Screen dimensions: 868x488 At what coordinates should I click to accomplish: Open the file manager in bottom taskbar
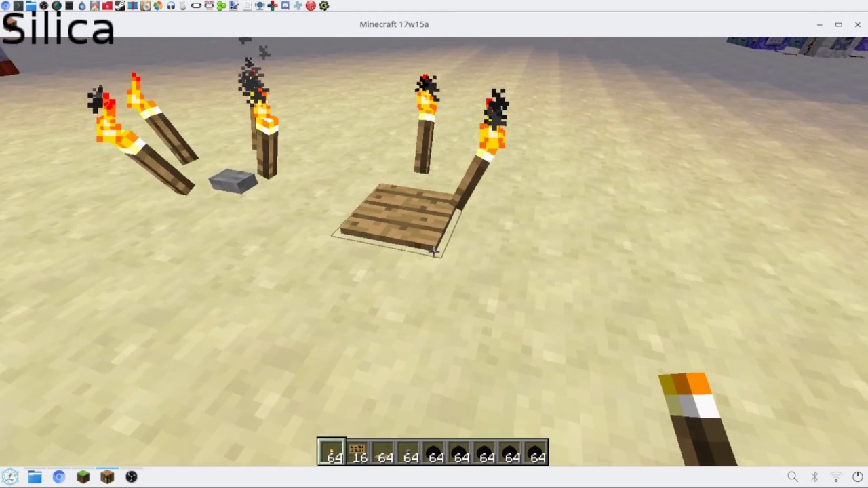click(35, 477)
